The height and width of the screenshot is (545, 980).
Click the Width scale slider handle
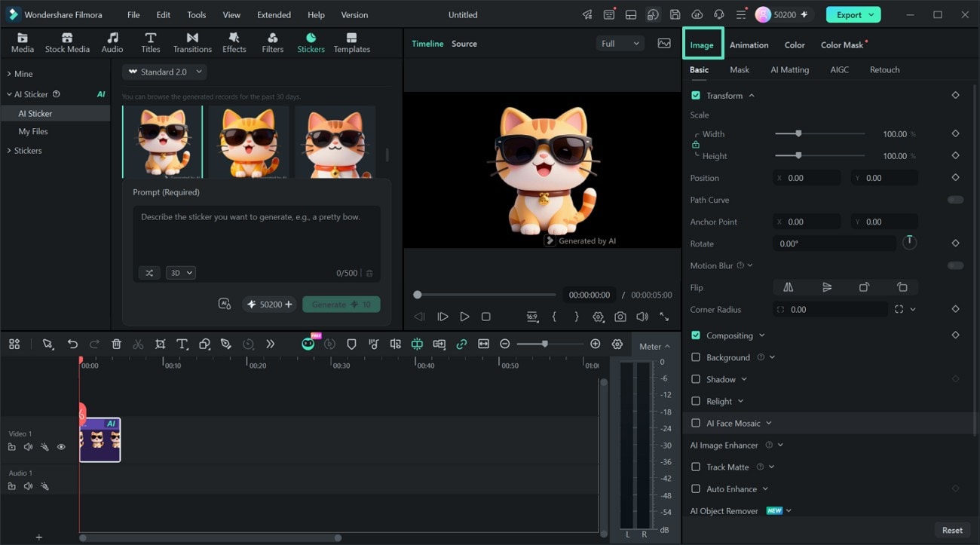click(798, 133)
